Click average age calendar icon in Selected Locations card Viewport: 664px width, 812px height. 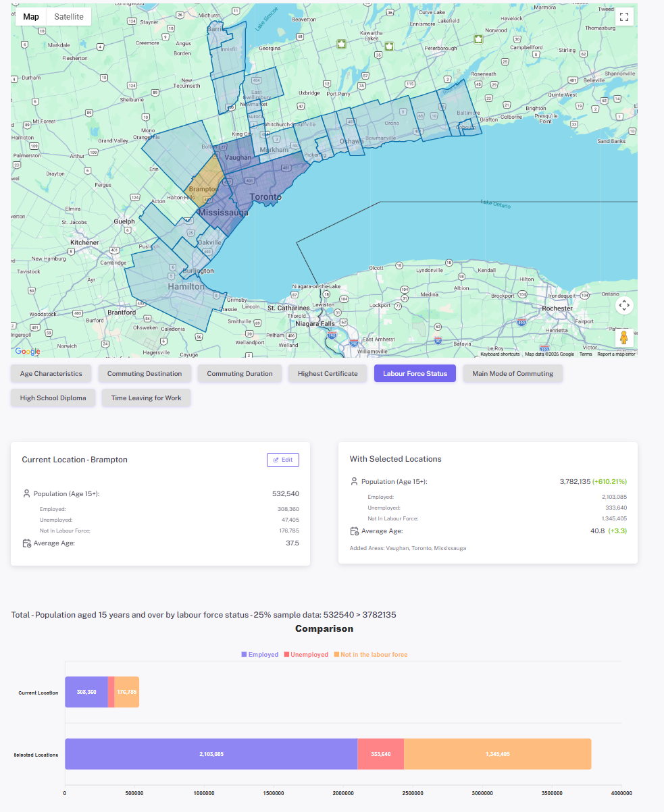pos(354,531)
